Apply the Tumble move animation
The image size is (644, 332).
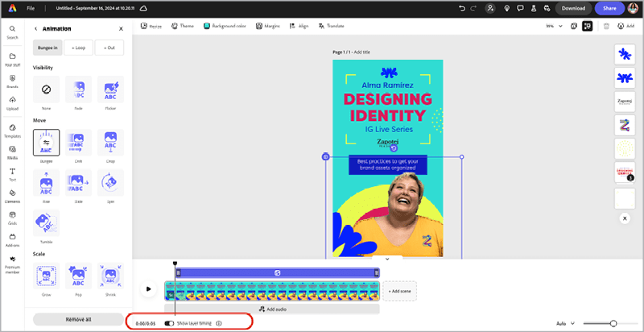46,224
